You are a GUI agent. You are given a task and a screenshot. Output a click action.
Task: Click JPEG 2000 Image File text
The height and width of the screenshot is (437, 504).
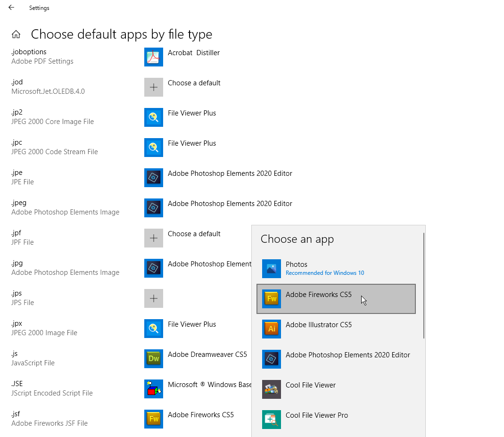(44, 333)
